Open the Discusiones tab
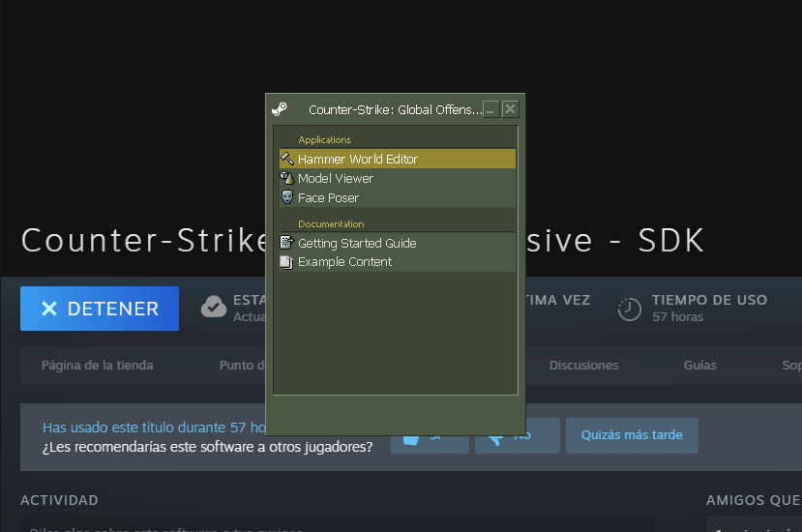Viewport: 802px width, 532px height. coord(583,366)
